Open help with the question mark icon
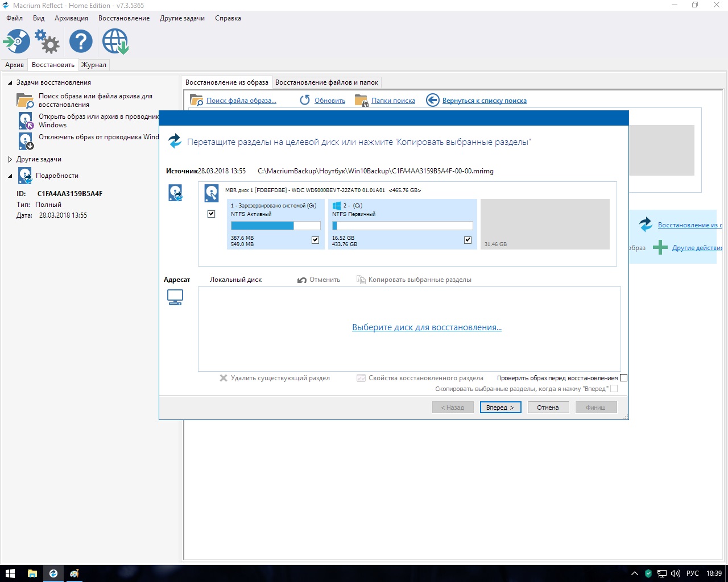Viewport: 728px width, 582px height. (x=81, y=41)
